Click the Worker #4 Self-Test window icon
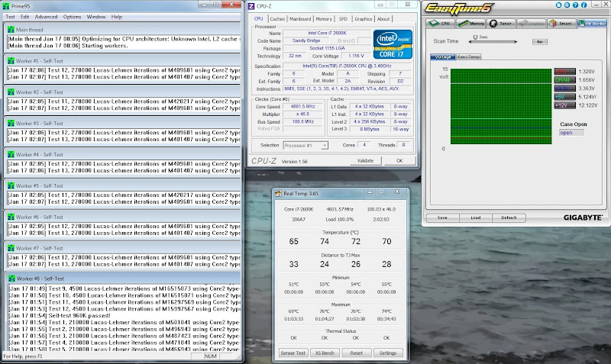The height and width of the screenshot is (364, 611). click(11, 154)
